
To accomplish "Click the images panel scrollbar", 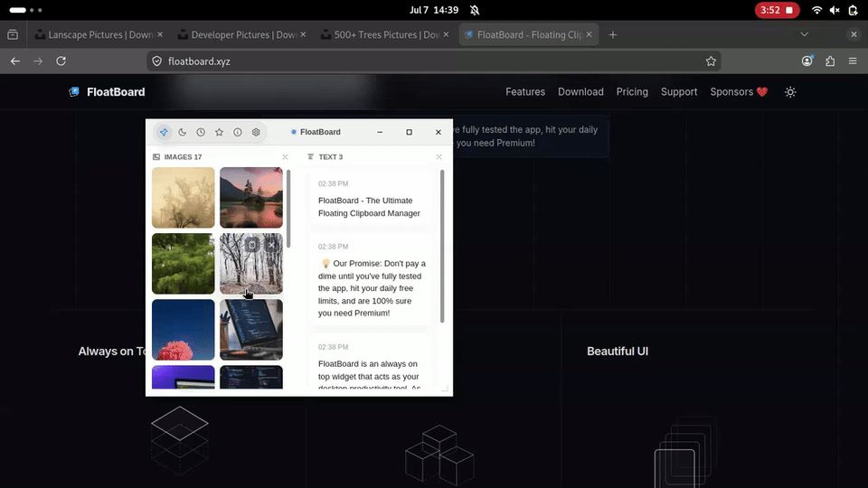I will point(288,209).
